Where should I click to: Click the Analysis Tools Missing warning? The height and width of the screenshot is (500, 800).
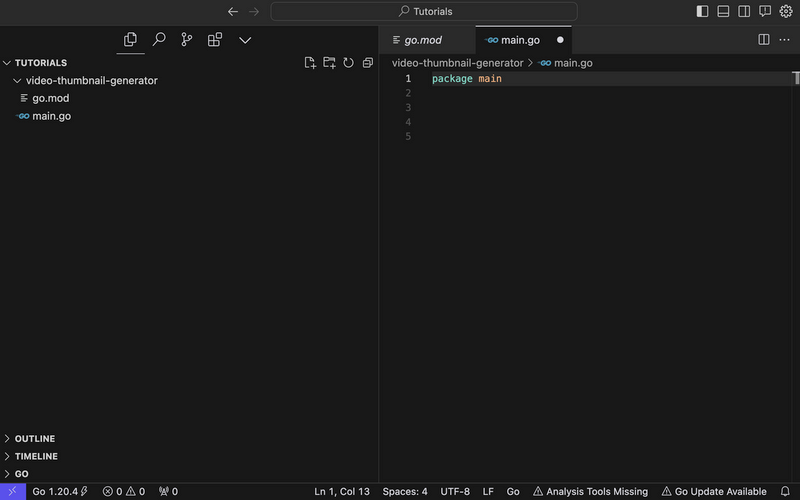[x=590, y=492]
